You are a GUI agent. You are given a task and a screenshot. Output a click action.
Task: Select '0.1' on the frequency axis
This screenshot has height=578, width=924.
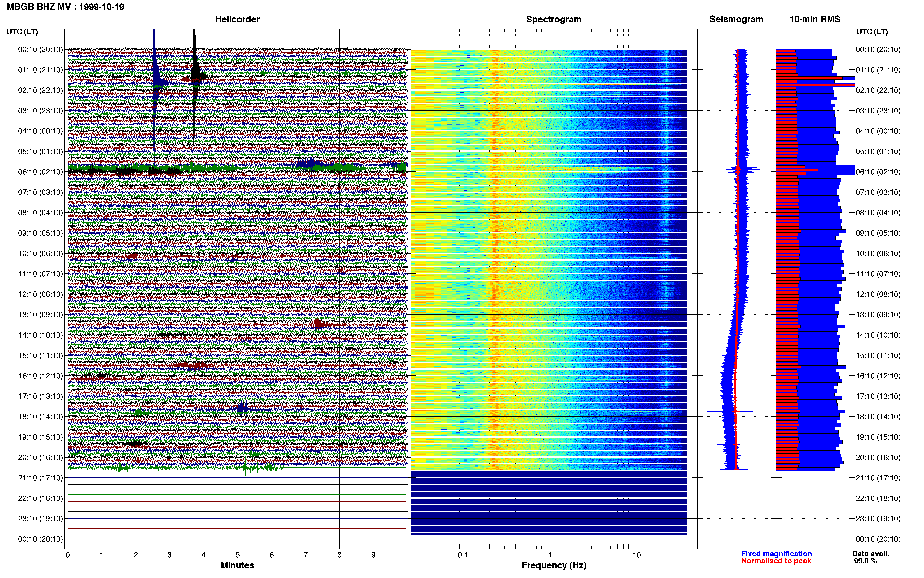463,555
